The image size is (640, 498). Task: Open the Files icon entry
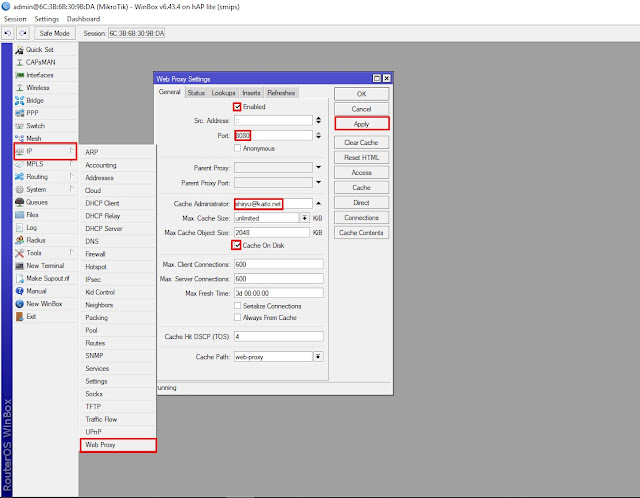tap(19, 215)
